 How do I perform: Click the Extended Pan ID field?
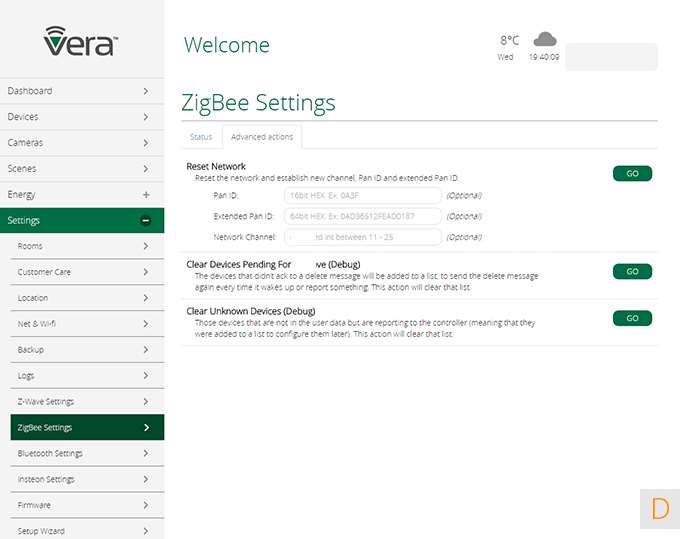tap(362, 216)
